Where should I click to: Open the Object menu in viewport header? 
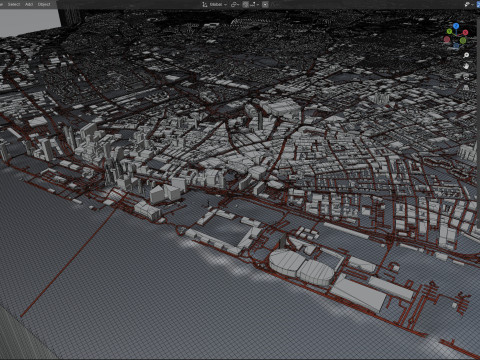click(x=44, y=4)
